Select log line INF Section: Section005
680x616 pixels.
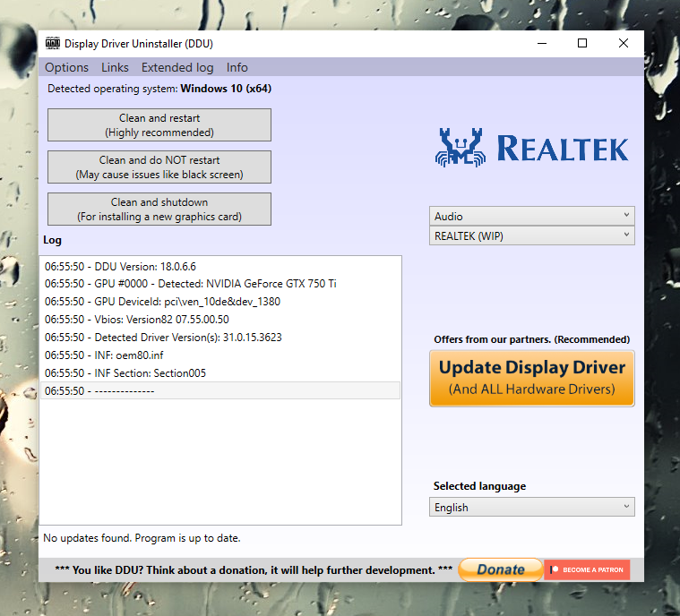coord(219,372)
